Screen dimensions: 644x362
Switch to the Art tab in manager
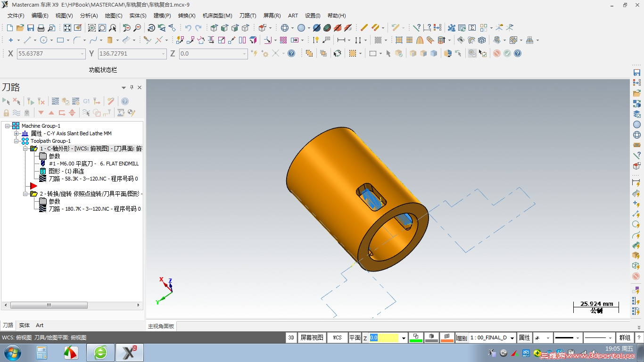pos(40,325)
